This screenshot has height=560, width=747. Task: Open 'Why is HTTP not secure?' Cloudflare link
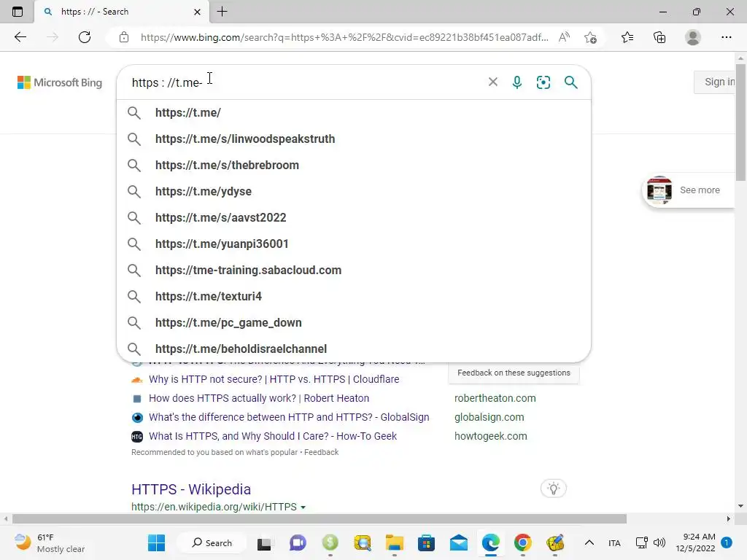(x=274, y=379)
